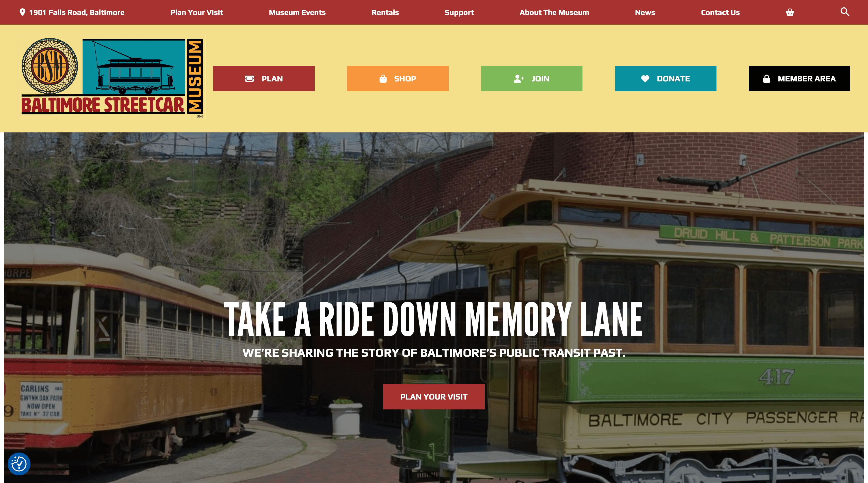Click the green JOIN button
The image size is (868, 483).
[x=531, y=79]
